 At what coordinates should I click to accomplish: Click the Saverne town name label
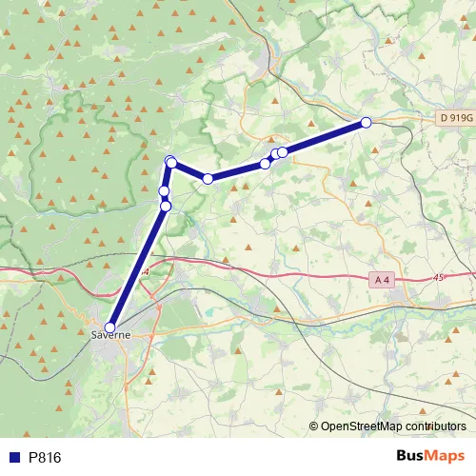[x=110, y=335]
